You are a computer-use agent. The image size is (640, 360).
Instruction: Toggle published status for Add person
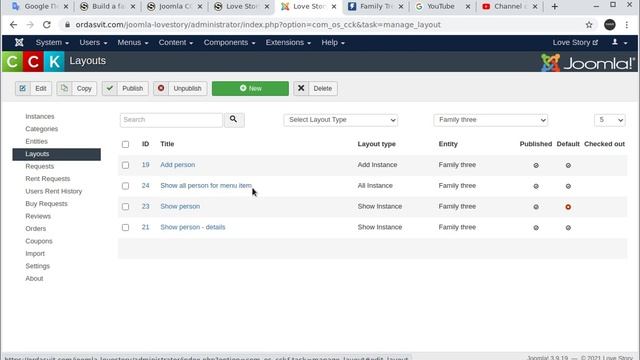[x=536, y=165]
